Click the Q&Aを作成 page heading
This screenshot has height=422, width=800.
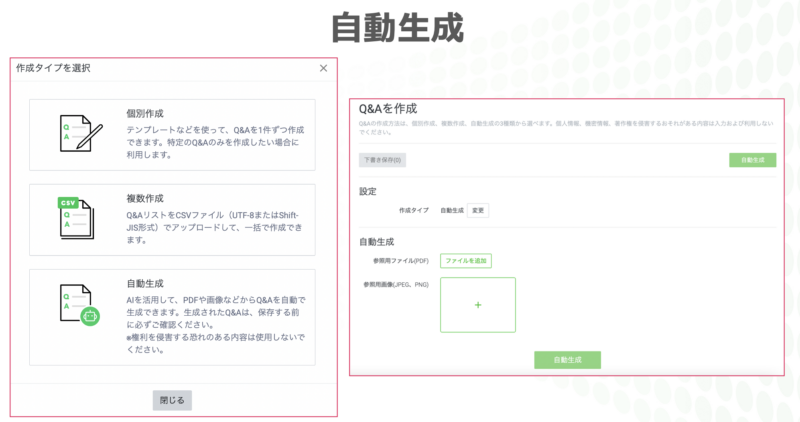[387, 108]
